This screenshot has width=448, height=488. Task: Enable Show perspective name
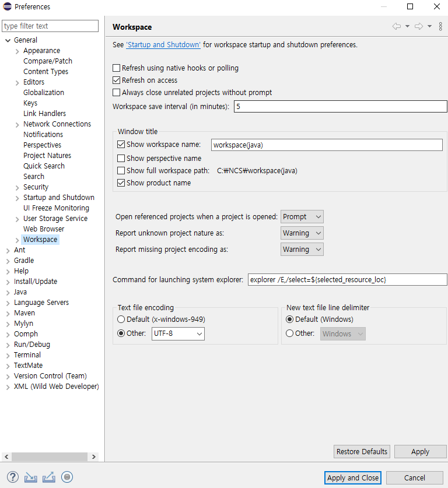(x=121, y=159)
